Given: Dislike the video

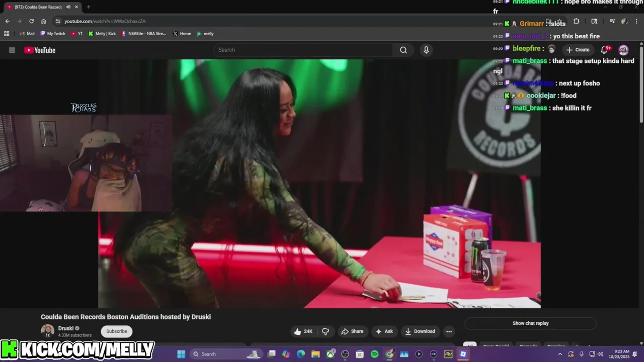Looking at the screenshot, I should tap(326, 331).
